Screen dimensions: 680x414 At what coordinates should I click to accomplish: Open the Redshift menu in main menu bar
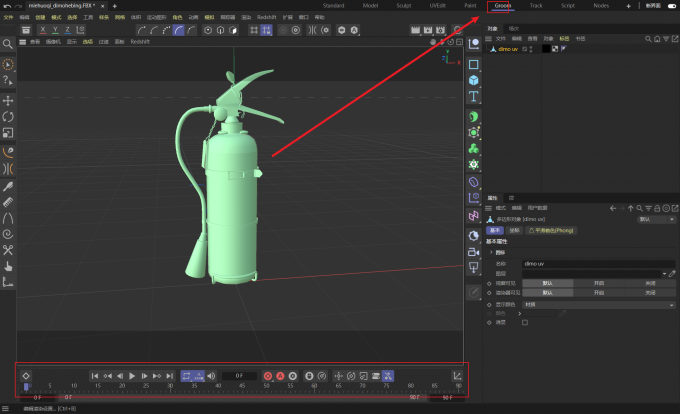[x=266, y=17]
